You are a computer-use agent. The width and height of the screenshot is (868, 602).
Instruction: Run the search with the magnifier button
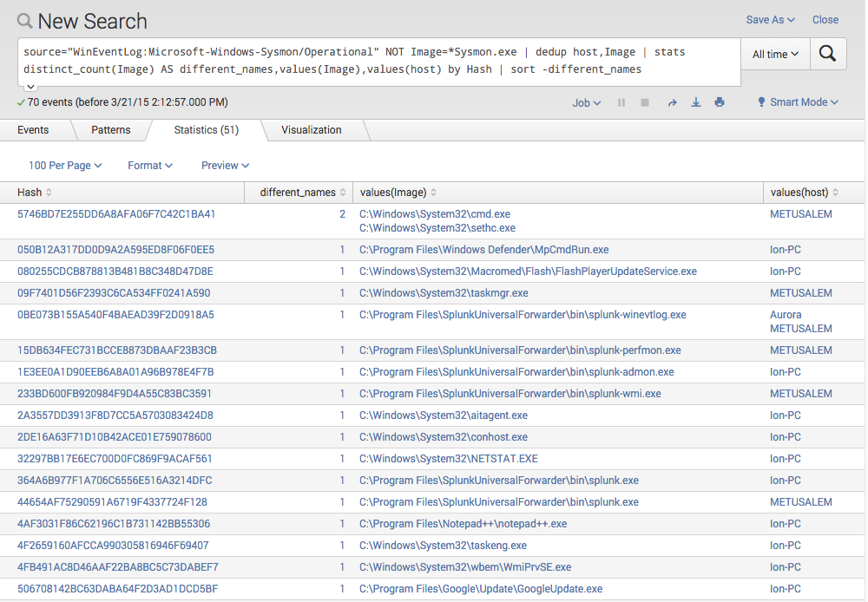(827, 53)
